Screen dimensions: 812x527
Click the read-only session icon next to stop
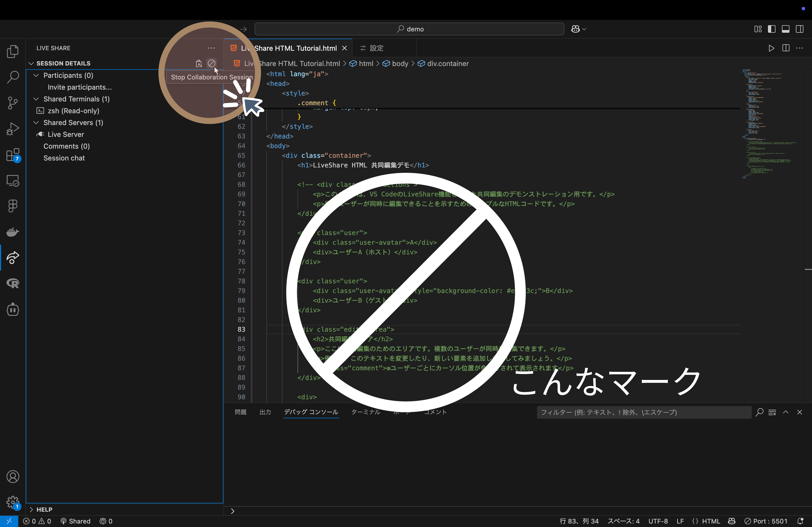point(199,63)
